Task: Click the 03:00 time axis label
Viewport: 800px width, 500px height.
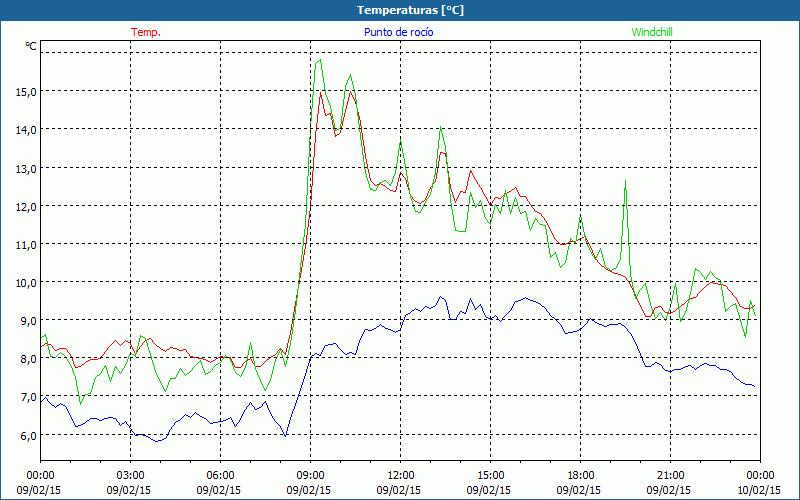Action: tap(131, 476)
